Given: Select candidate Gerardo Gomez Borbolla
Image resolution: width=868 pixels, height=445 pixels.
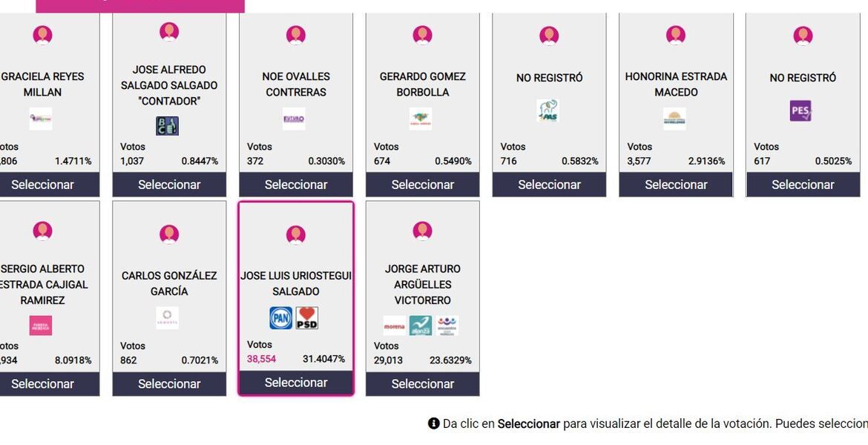Looking at the screenshot, I should 423,185.
